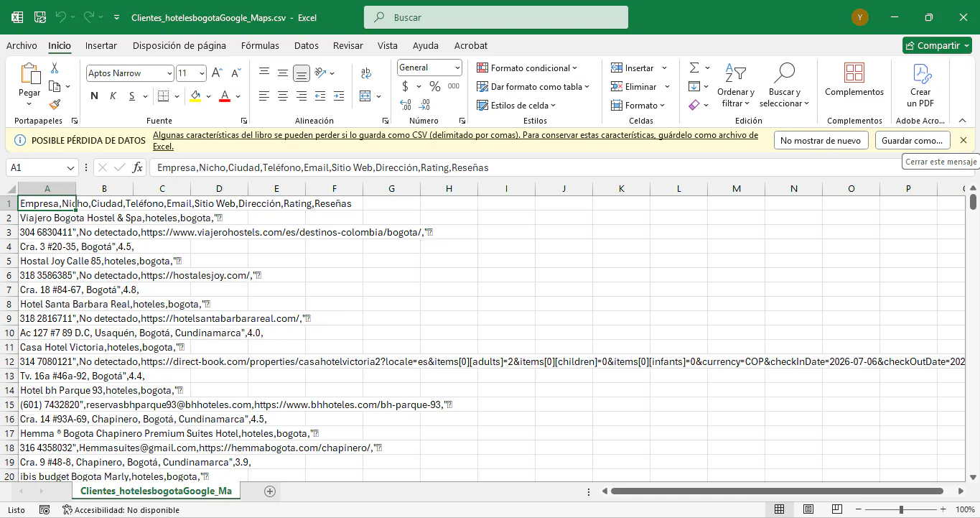Click the decrease decimal icon

[425, 105]
